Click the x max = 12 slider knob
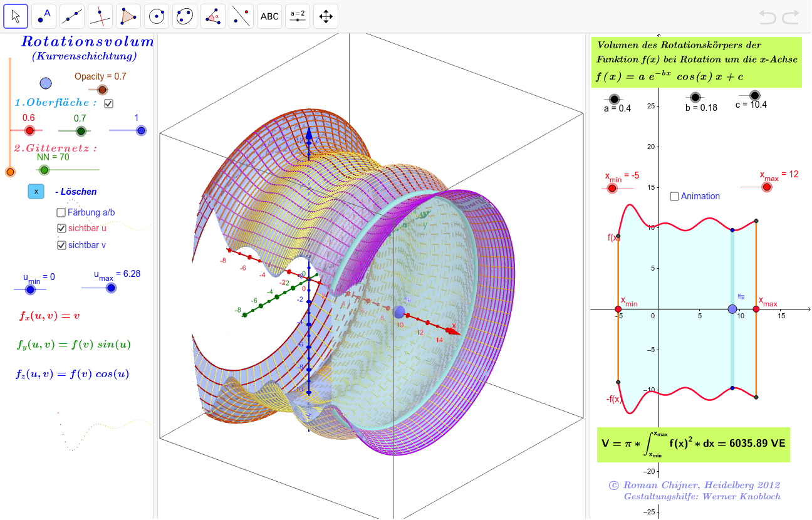Screen dimensions: 812x520 point(766,187)
